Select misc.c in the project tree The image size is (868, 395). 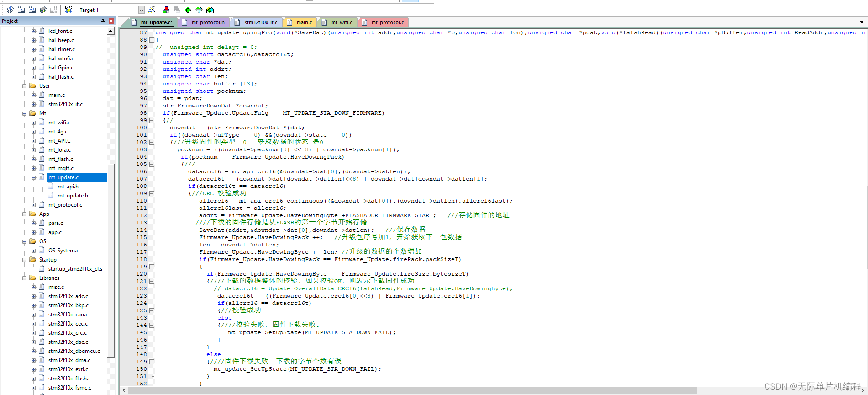click(x=56, y=287)
